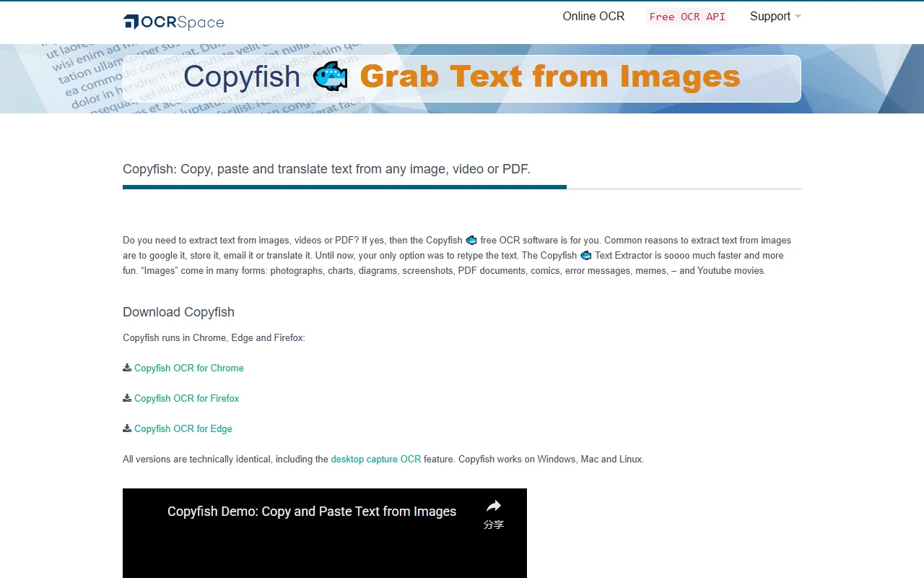This screenshot has height=578, width=924.
Task: Download Copyfish OCR for Edge
Action: point(183,428)
